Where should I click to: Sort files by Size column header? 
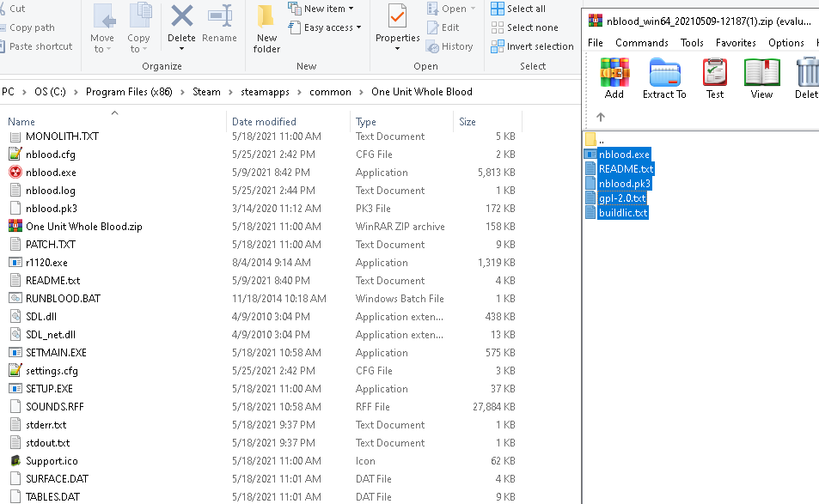467,122
